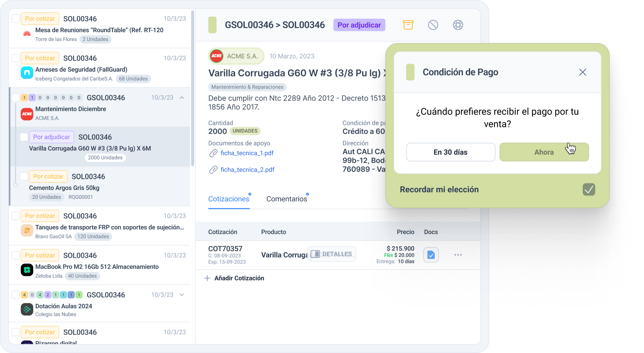644x353 pixels.
Task: Click the cancel circle-slash icon
Action: [x=433, y=25]
